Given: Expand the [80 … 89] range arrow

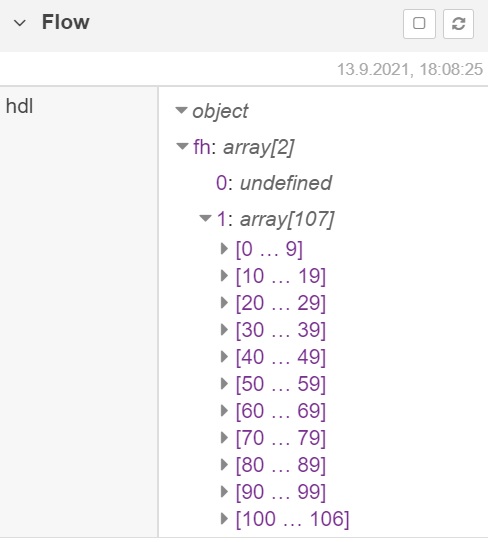Looking at the screenshot, I should tap(224, 464).
